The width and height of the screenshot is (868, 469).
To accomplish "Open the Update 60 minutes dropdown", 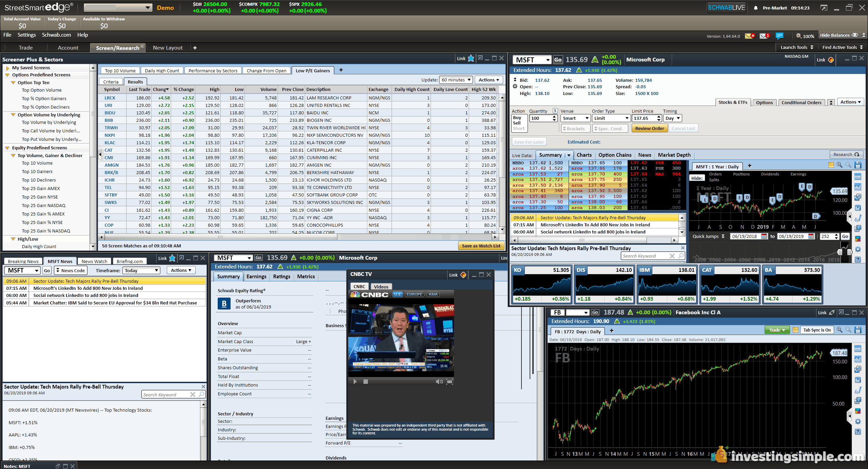I will coord(456,80).
